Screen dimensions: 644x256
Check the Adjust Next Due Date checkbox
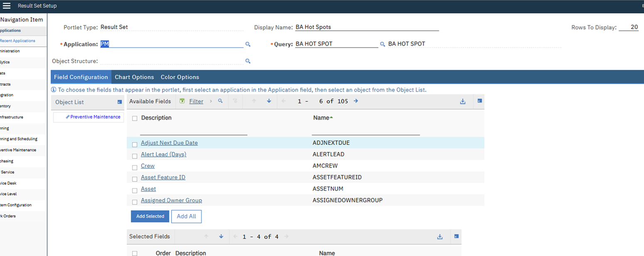click(x=135, y=144)
